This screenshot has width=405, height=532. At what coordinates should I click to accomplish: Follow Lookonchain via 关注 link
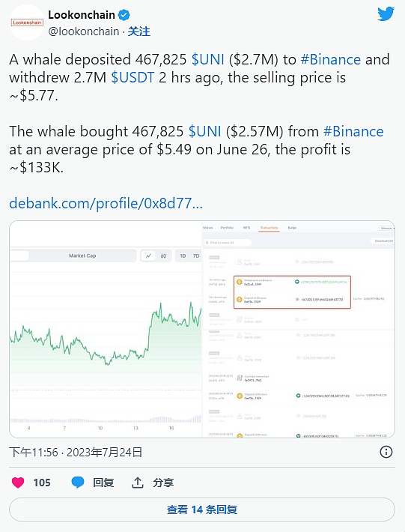[x=139, y=31]
